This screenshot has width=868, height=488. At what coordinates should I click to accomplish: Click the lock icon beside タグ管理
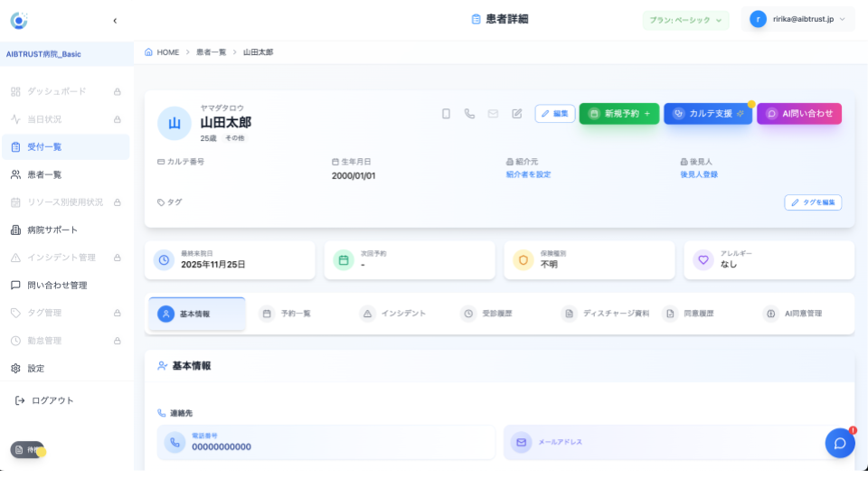118,313
